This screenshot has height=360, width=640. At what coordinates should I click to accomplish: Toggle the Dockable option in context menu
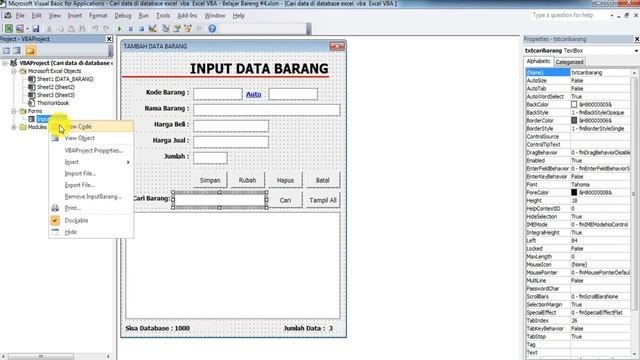(x=76, y=220)
